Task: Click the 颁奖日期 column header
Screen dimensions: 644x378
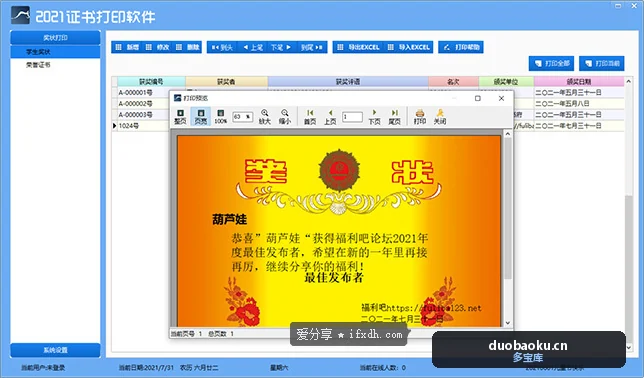Action: point(579,81)
